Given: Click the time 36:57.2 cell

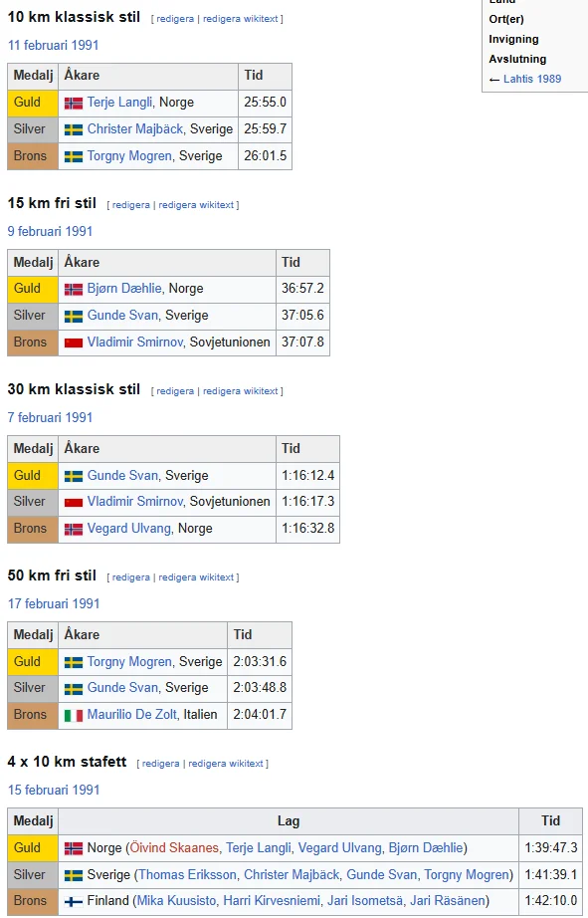Looking at the screenshot, I should coord(302,289).
